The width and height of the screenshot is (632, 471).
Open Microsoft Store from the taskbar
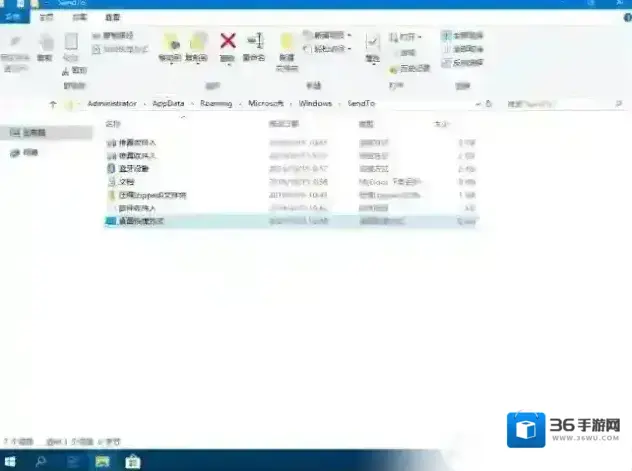click(131, 461)
